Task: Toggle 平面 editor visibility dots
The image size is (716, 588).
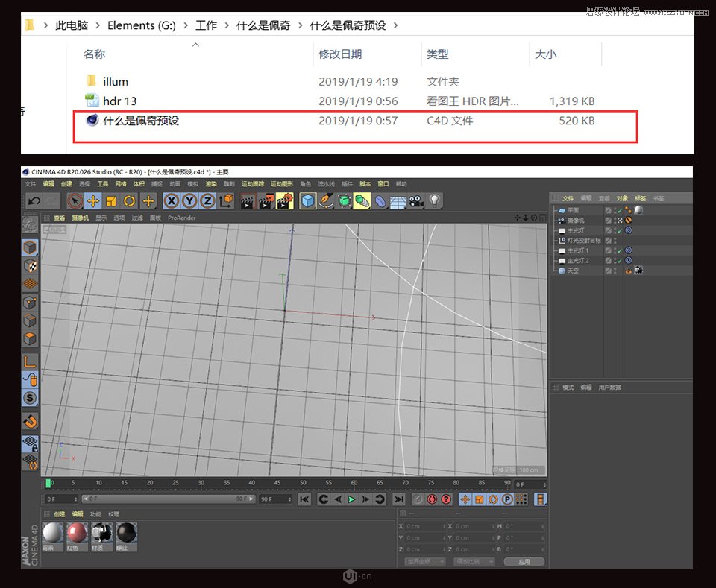Action: coord(615,209)
